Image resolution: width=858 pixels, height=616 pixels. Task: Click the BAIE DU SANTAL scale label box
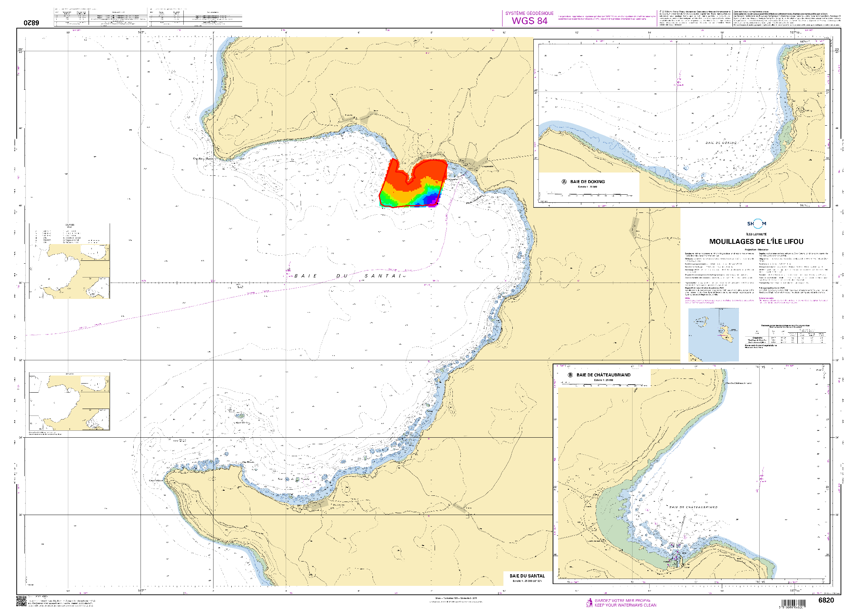point(527,577)
